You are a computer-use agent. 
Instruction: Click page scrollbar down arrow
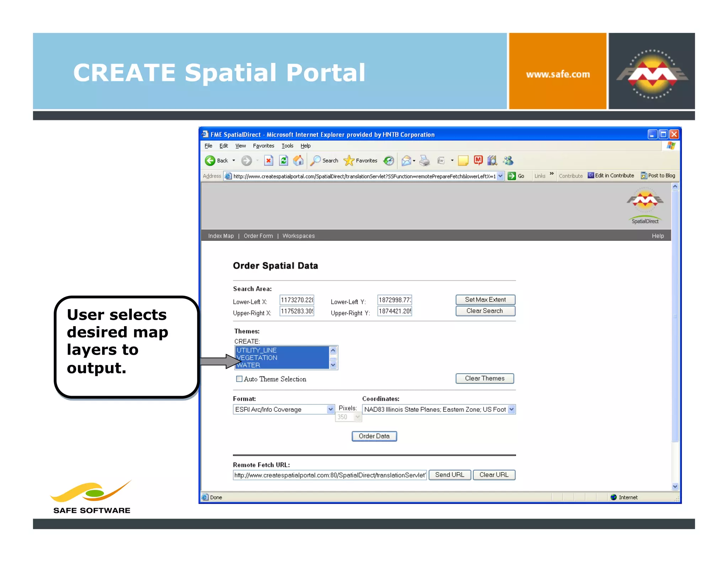[x=675, y=486]
